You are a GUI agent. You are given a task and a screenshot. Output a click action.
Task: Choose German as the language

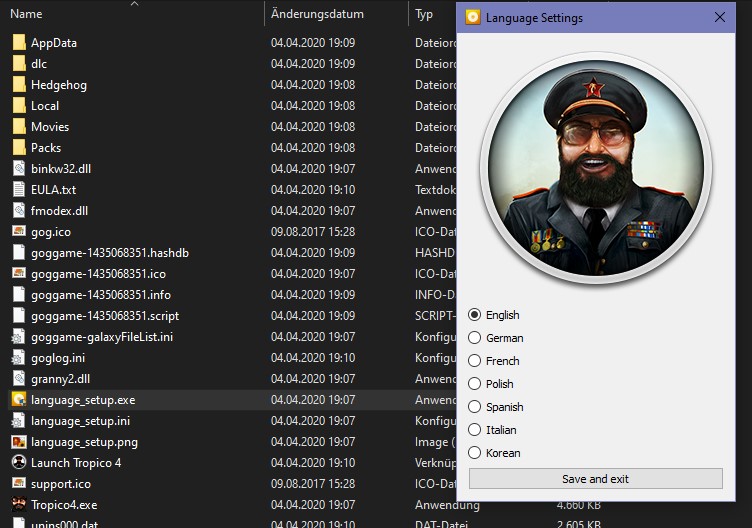(496, 338)
